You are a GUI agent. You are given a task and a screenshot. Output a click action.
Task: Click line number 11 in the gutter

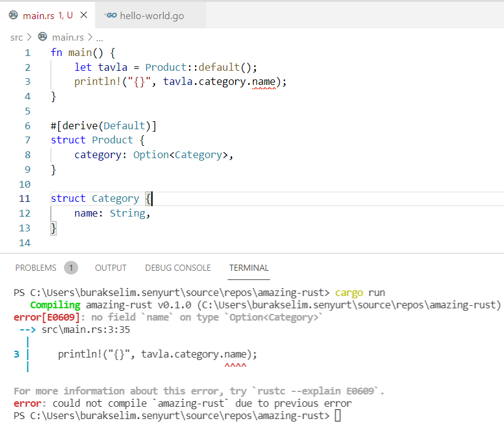(x=25, y=198)
